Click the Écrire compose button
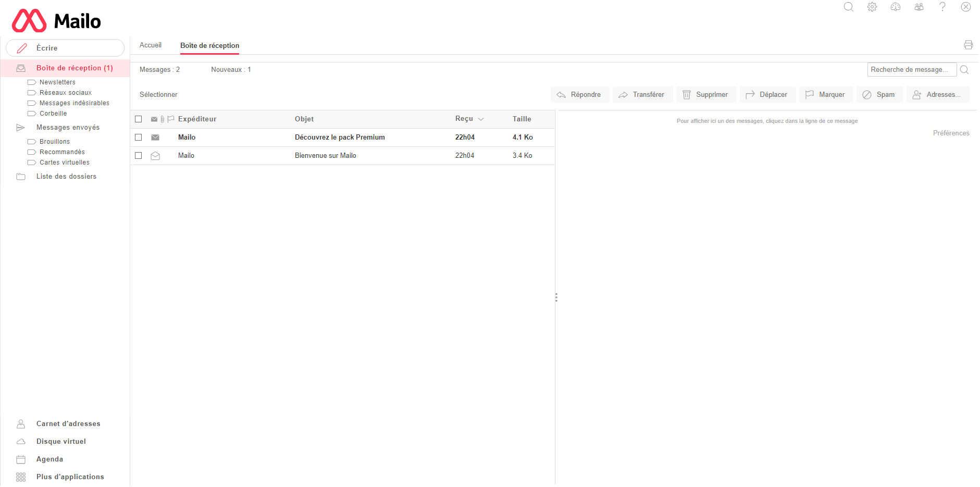The width and height of the screenshot is (980, 487). coord(65,48)
